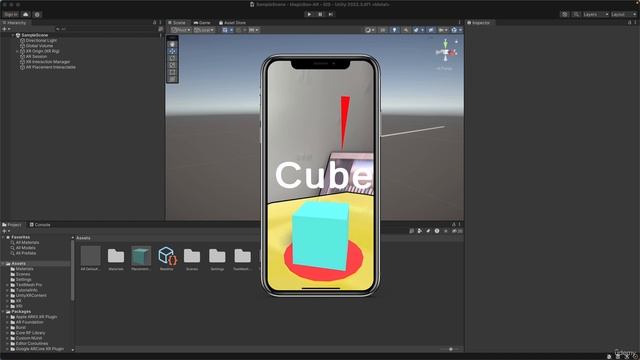This screenshot has width=640, height=360.
Task: Collapse the SampleScene node in Hierarchy
Action: click(13, 36)
